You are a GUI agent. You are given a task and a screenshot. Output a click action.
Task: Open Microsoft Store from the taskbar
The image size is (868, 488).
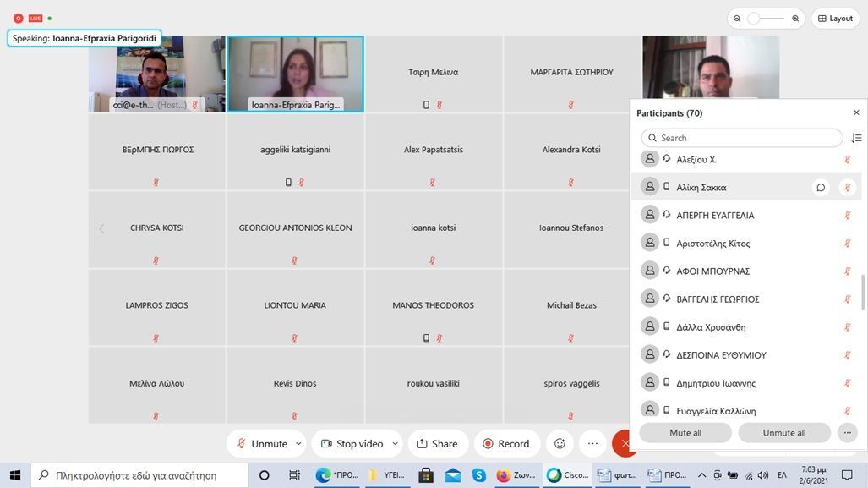425,475
